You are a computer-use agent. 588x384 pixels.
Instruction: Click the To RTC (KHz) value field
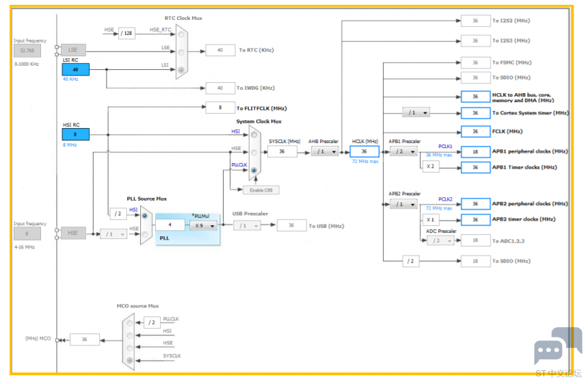point(220,50)
